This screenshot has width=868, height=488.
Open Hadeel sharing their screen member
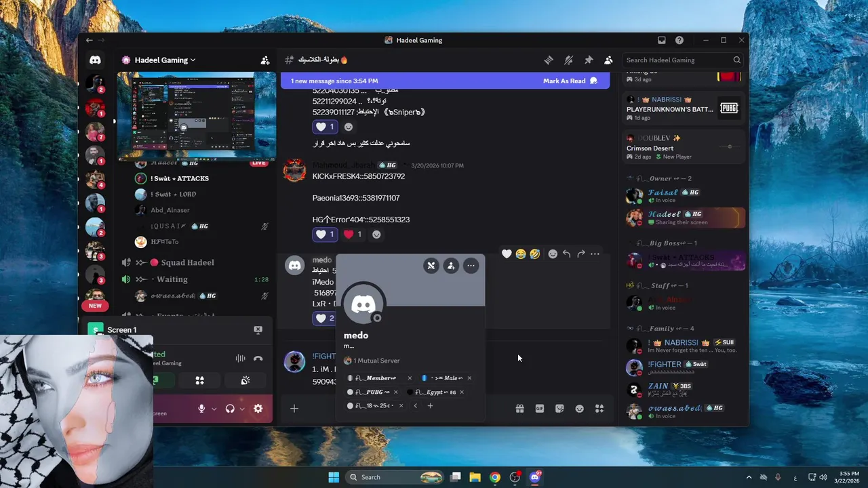pos(684,218)
